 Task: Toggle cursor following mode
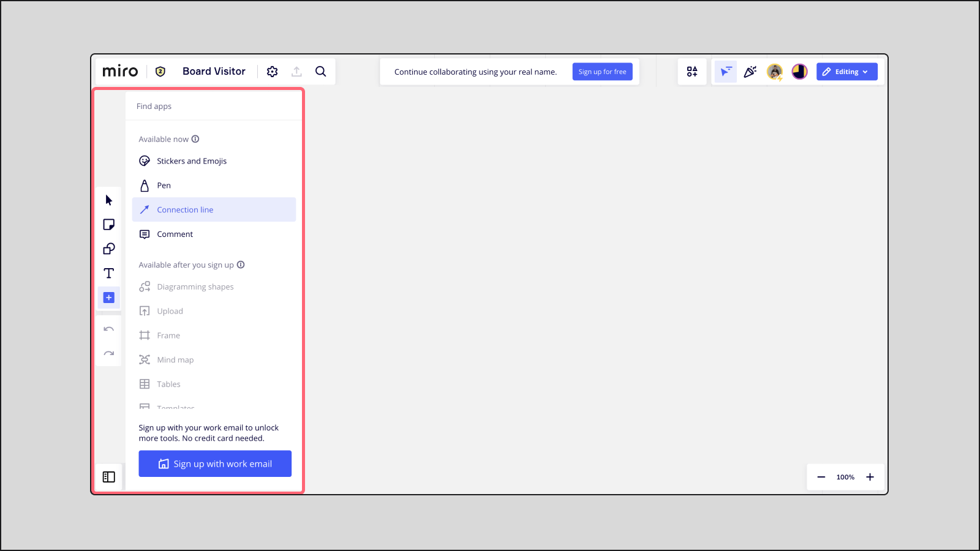click(725, 71)
